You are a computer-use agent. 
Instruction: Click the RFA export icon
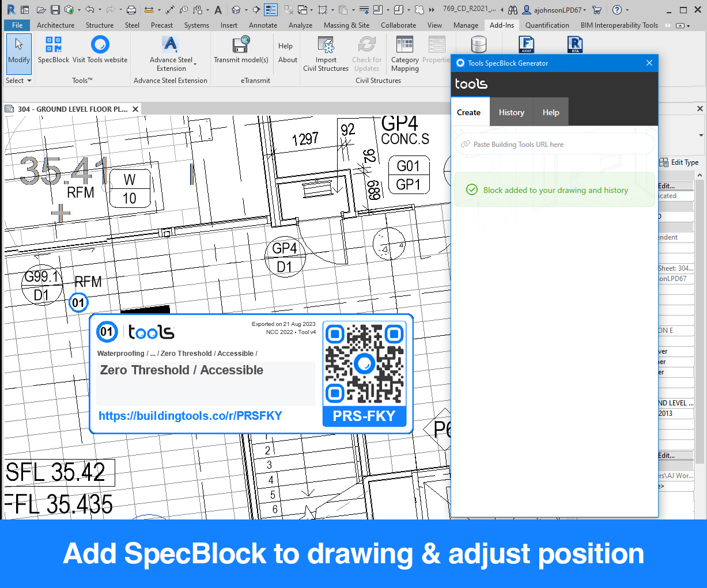[x=575, y=44]
